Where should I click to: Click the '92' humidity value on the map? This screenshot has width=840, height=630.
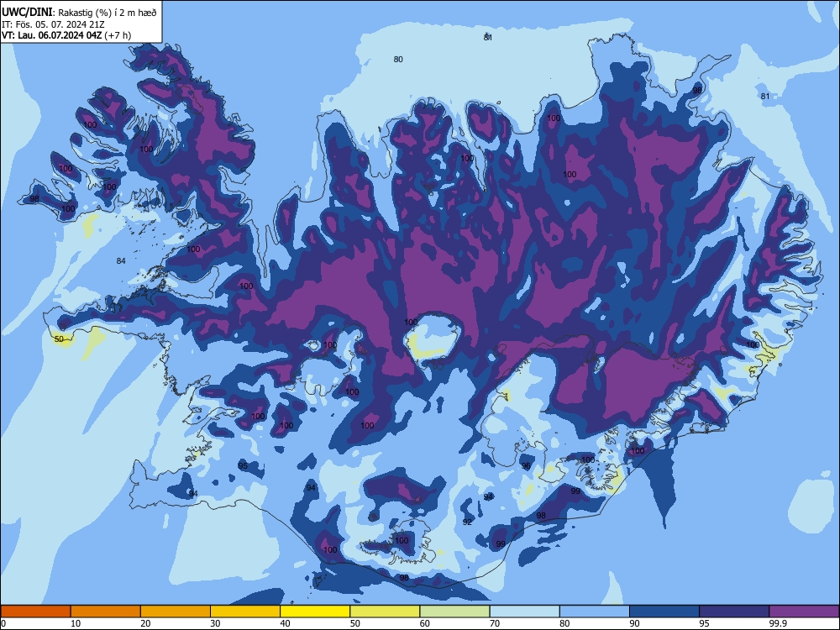tap(467, 522)
